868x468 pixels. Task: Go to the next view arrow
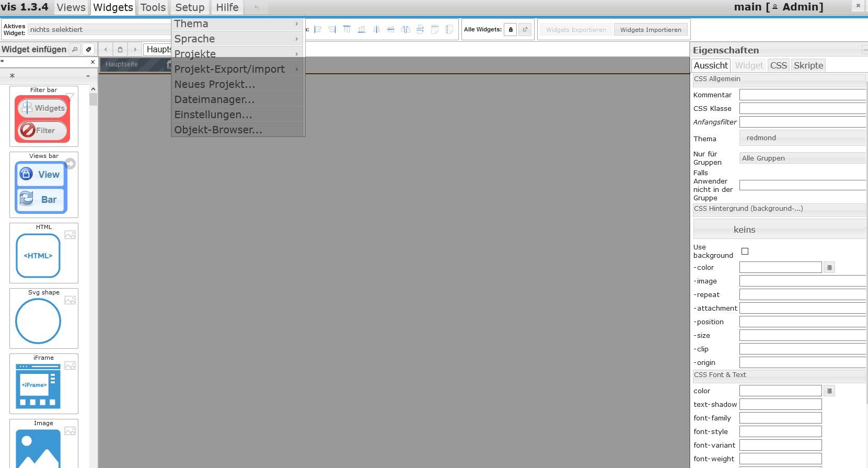coord(135,49)
